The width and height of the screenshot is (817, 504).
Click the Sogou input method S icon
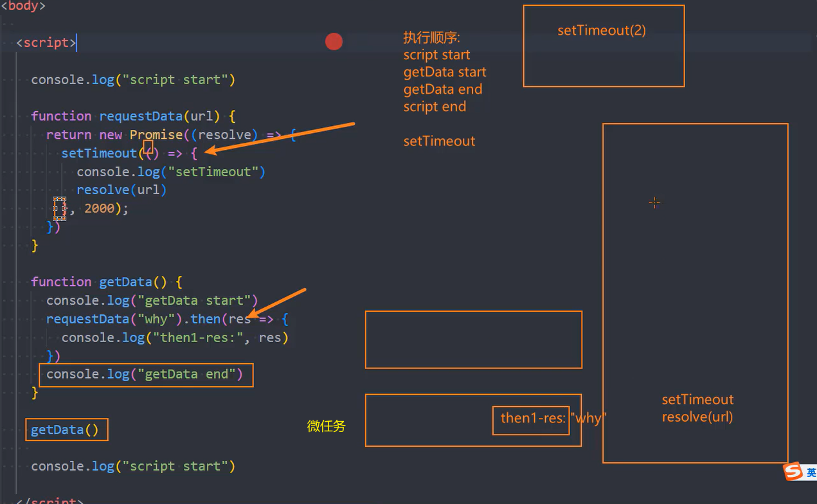point(793,471)
